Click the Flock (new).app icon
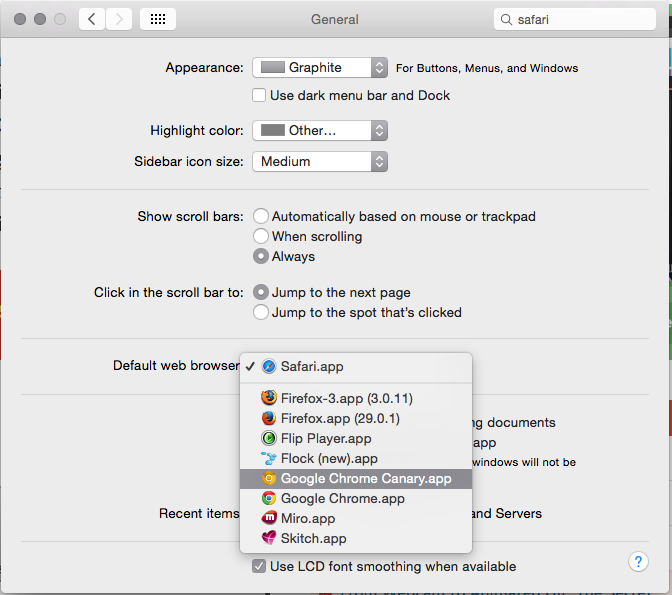The image size is (672, 595). point(268,458)
